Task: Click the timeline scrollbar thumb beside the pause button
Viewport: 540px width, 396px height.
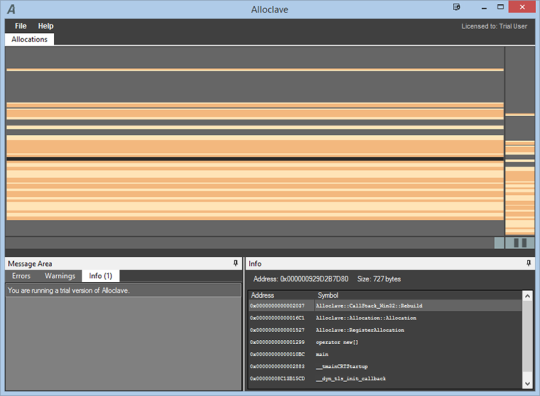Action: [499, 243]
